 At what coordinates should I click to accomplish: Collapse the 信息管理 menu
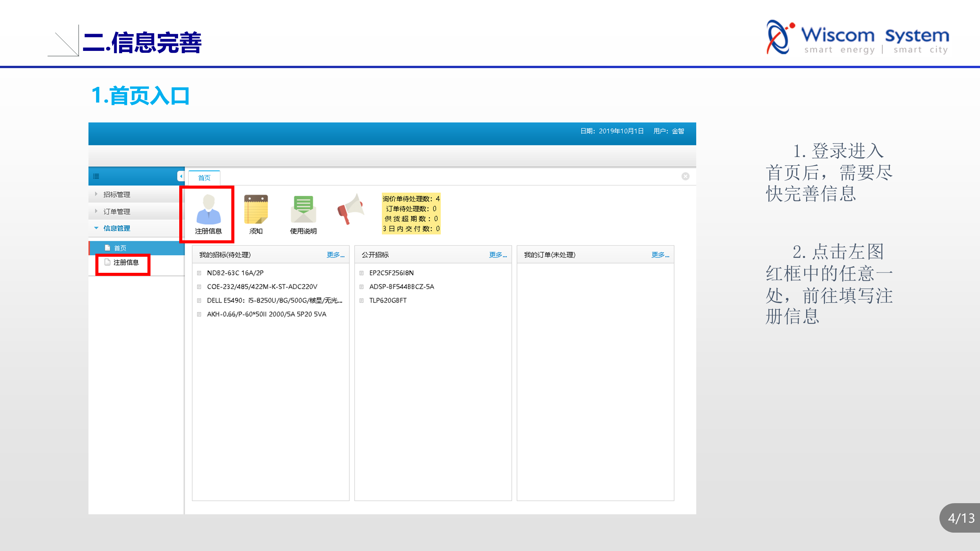point(116,228)
